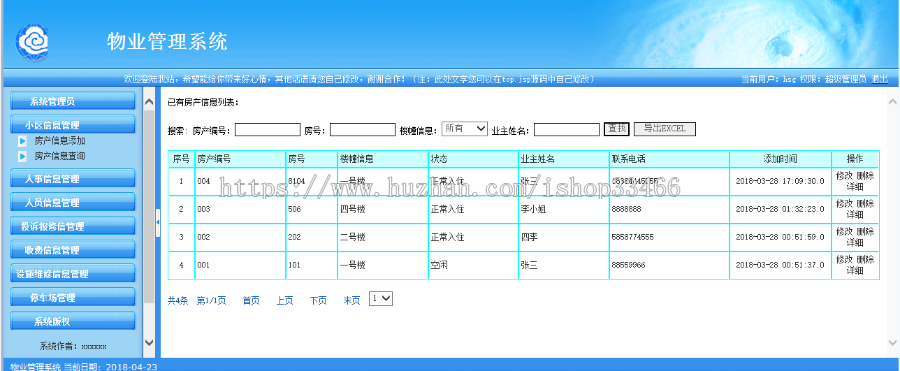Click 删除 for property 004

pos(866,176)
